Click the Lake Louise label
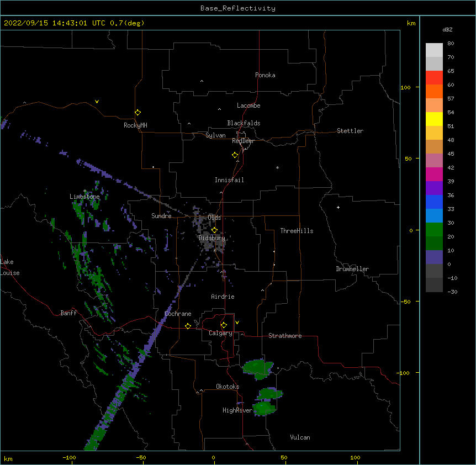 point(10,267)
